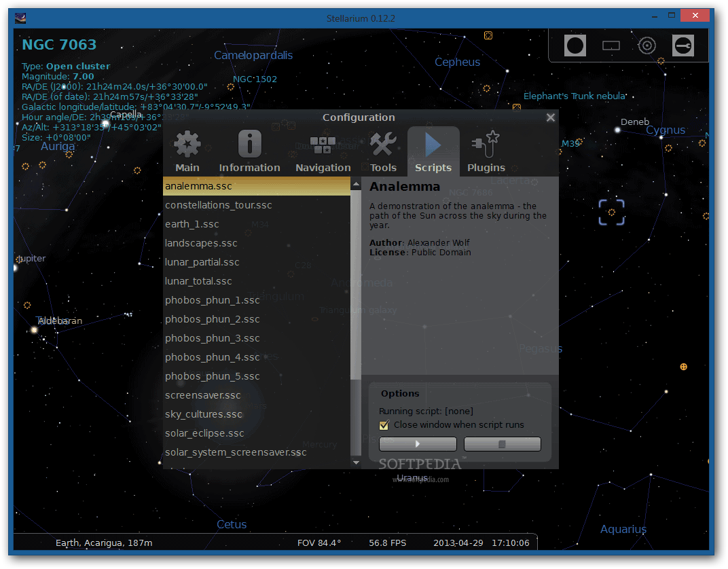
Task: Toggle Telrad sight concentric circles icon
Action: (x=647, y=45)
